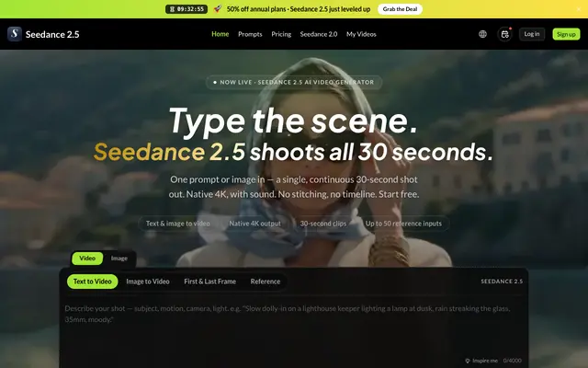
Task: Select the Text to Video tab
Action: [92, 282]
